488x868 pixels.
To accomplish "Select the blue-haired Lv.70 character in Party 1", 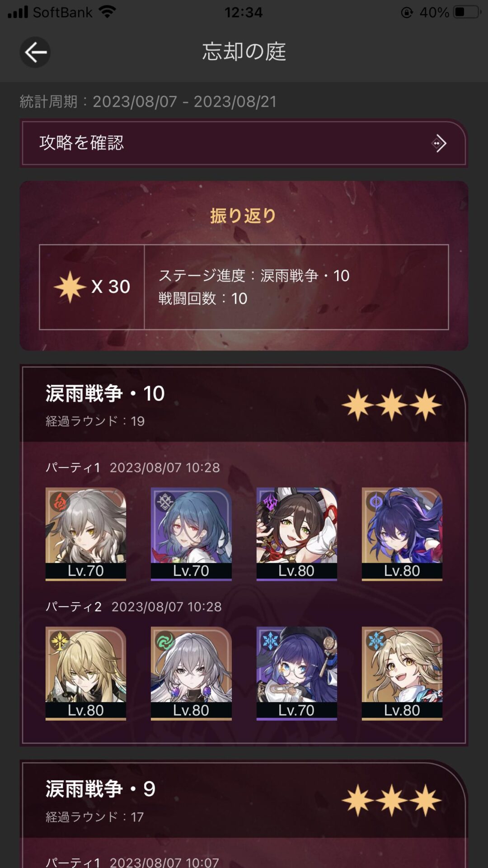I will (191, 534).
